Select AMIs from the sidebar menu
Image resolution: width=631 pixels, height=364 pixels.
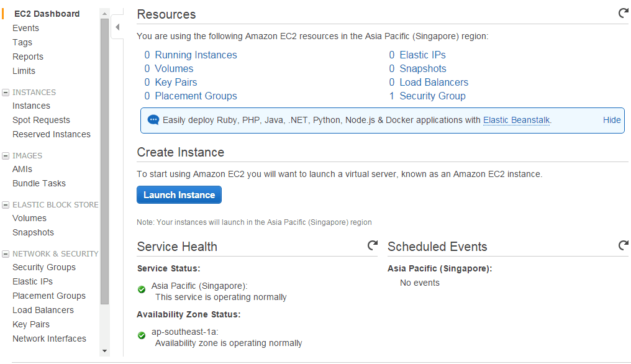tap(22, 169)
